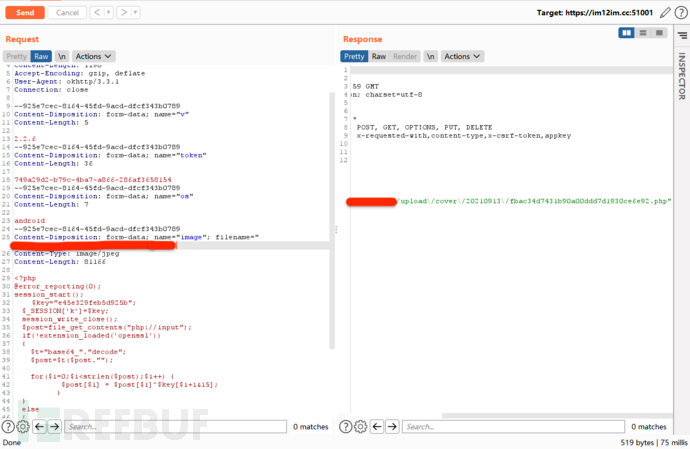Select combined tabbed layout view
Screen dimensions: 690x449
pyautogui.click(x=659, y=33)
